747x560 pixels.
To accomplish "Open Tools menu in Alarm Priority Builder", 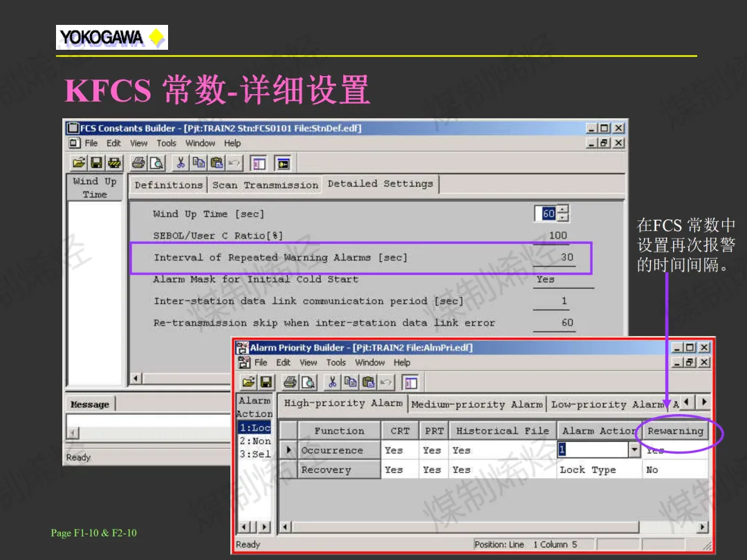I will coord(336,363).
